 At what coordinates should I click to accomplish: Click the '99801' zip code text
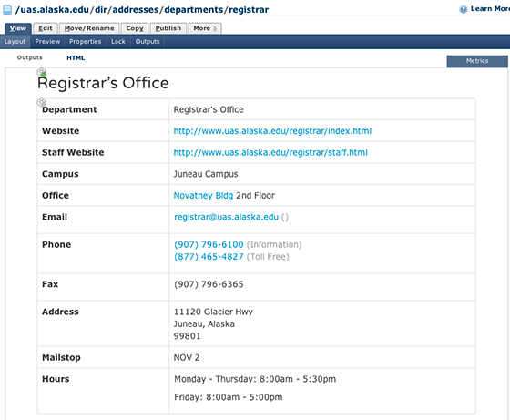(x=187, y=336)
